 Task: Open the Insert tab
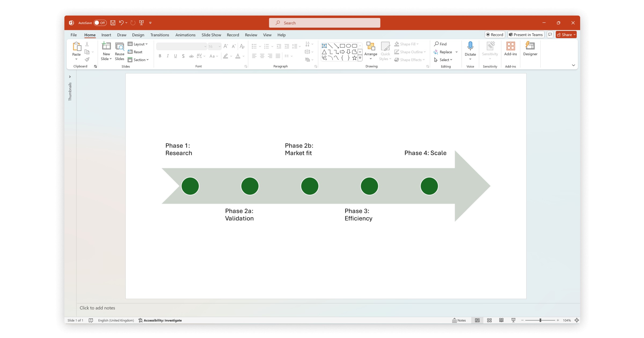106,35
